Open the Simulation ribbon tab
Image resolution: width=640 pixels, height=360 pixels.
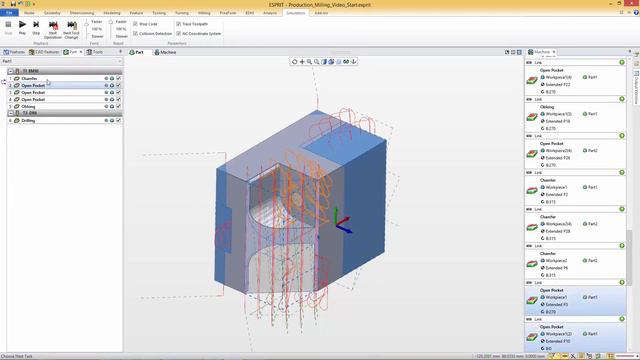pyautogui.click(x=296, y=13)
